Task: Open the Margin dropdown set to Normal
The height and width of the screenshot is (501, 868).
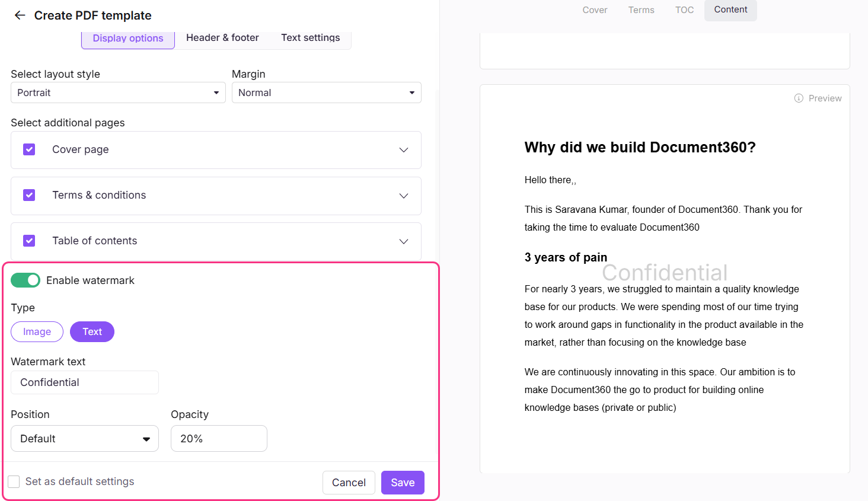Action: pyautogui.click(x=326, y=92)
